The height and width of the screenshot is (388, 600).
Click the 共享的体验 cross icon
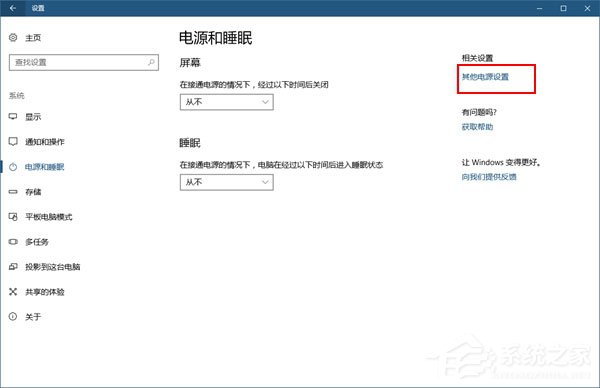click(13, 292)
